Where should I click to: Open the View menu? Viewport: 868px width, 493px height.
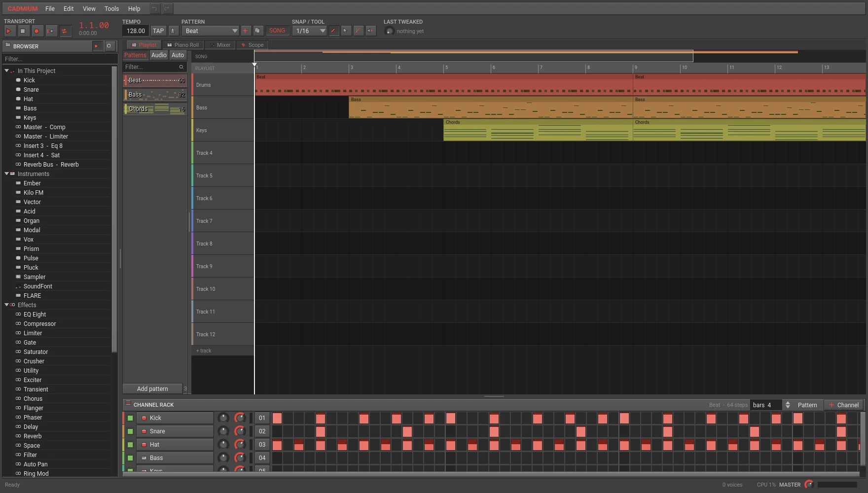pos(89,8)
